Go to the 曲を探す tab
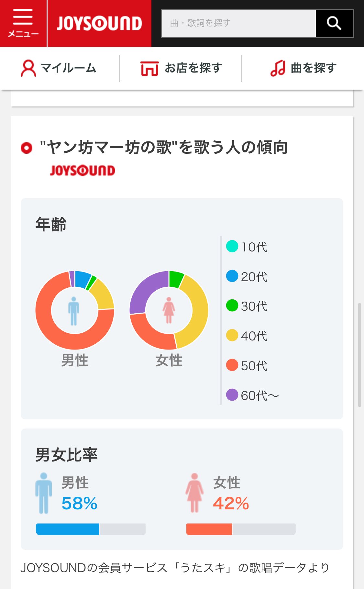This screenshot has height=589, width=364. click(x=303, y=68)
